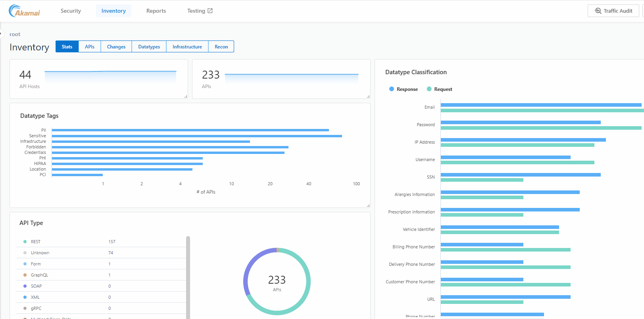Screen dimensions: 644x319
Task: Click the external link icon beside Testing
Action: [210, 11]
